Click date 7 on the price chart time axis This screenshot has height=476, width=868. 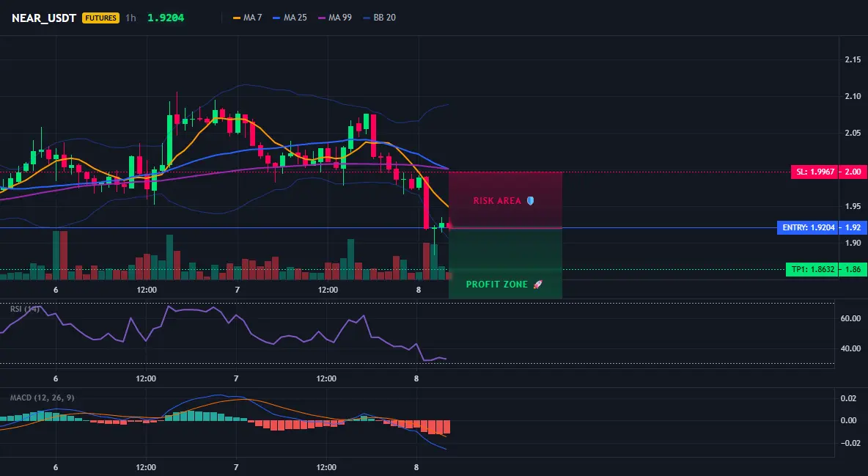tap(237, 290)
